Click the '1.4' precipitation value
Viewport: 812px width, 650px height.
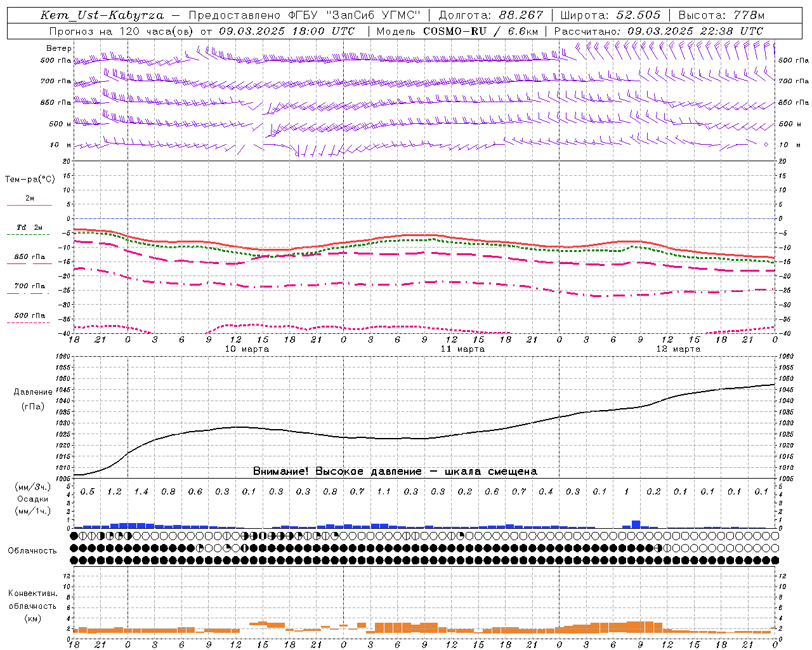141,492
